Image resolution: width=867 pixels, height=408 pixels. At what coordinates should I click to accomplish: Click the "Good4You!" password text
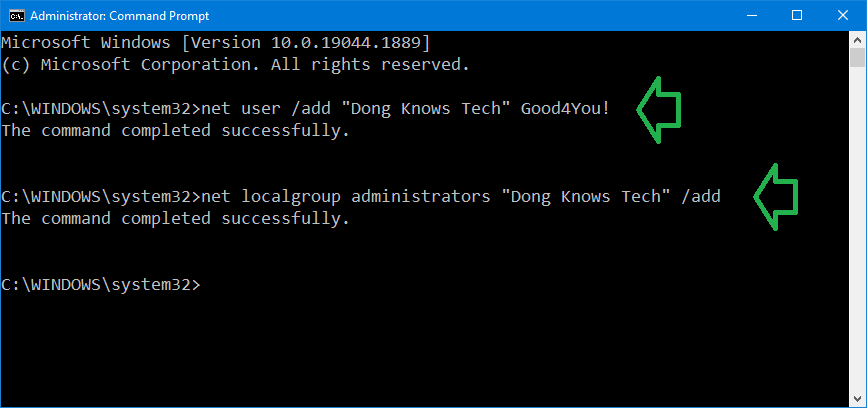(x=565, y=109)
